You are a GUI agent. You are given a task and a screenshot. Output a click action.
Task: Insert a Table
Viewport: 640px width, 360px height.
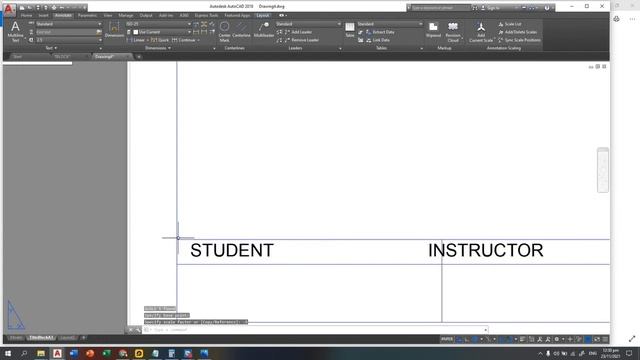click(x=350, y=30)
